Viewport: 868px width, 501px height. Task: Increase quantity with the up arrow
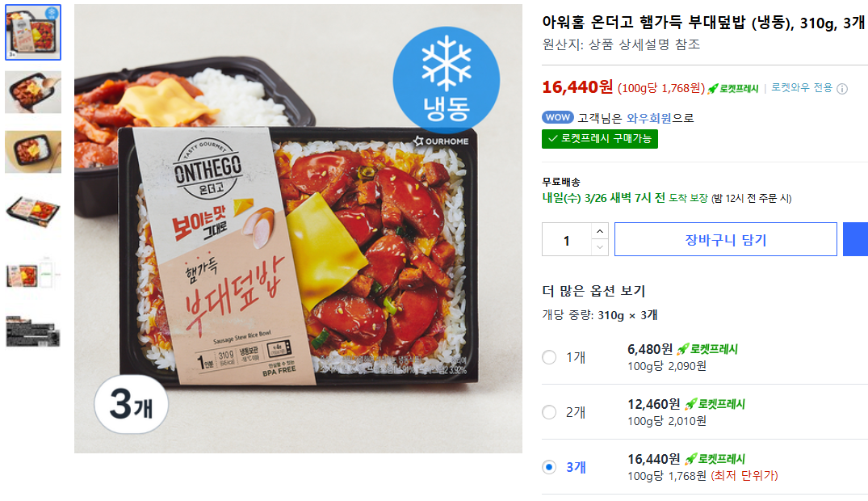tap(599, 231)
